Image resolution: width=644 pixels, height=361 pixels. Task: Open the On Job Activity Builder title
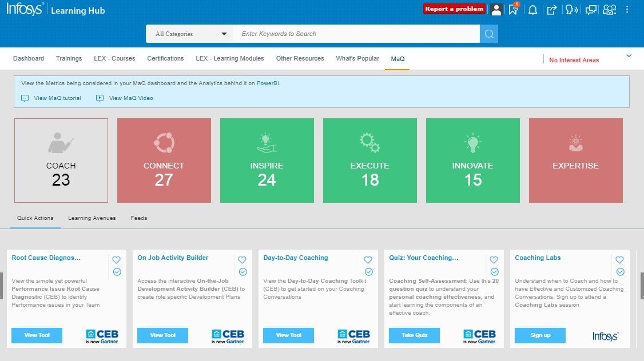[x=173, y=258]
